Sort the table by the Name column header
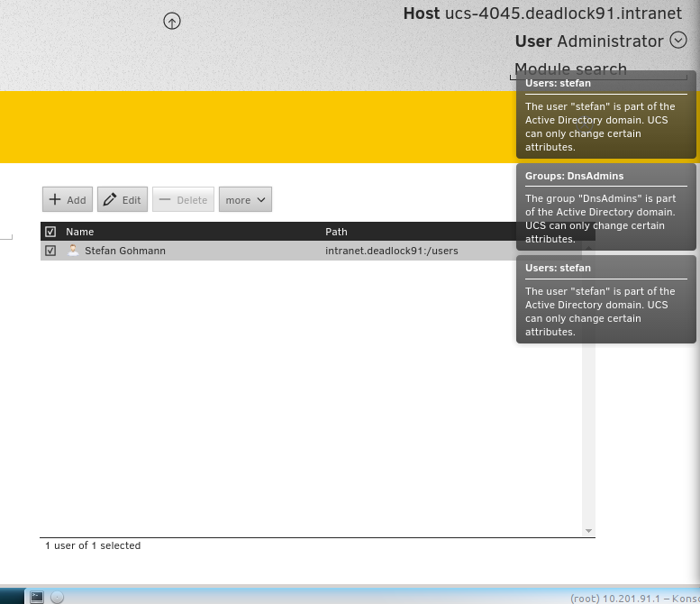 80,232
